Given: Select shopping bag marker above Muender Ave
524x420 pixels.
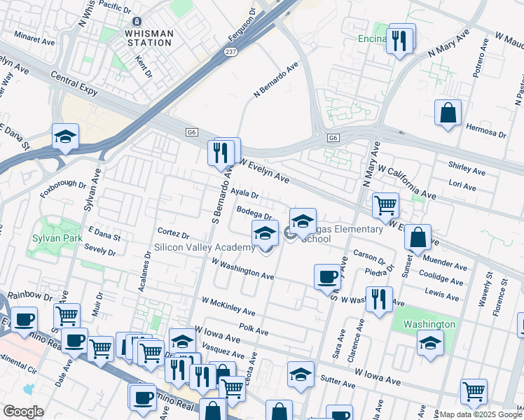Looking at the screenshot, I should tap(418, 238).
